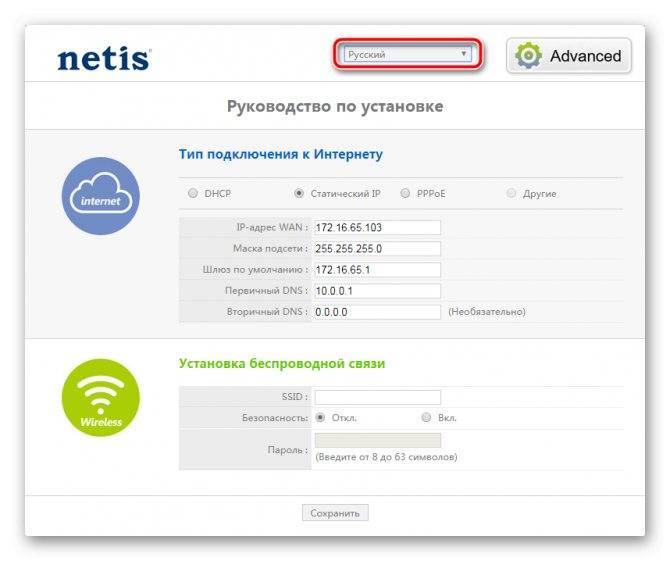This screenshot has height=561, width=670.
Task: Select the PPPoE connection type
Action: coord(405,193)
